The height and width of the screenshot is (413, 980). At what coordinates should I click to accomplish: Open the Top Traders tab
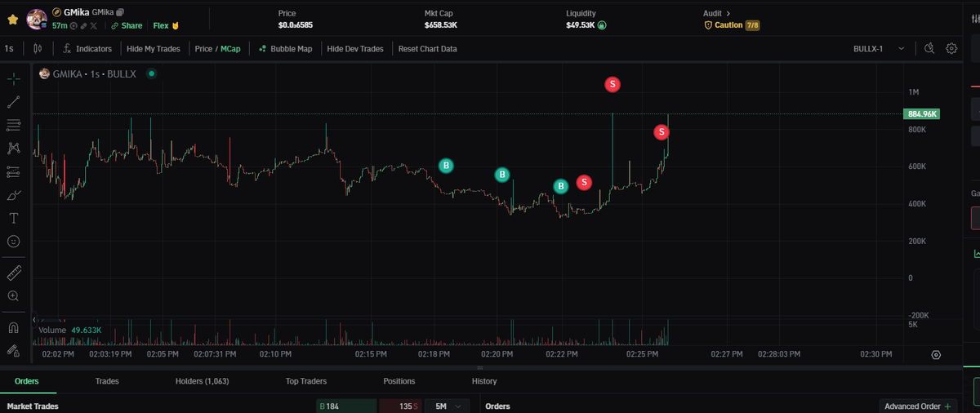(306, 381)
